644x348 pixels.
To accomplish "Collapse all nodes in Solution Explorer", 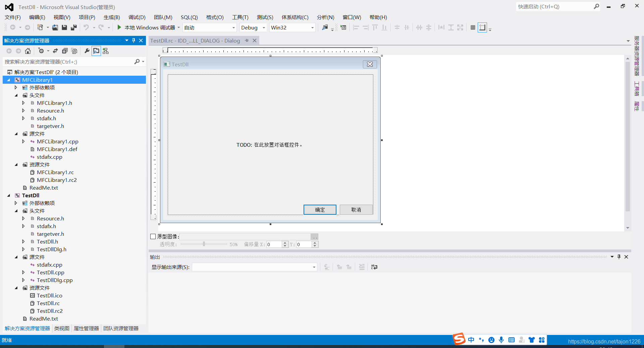I will click(65, 51).
